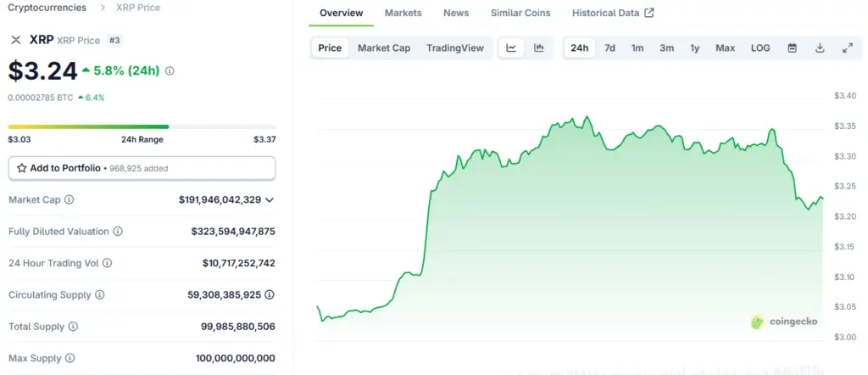The width and height of the screenshot is (868, 375).
Task: Click the download chart data icon
Action: [820, 48]
